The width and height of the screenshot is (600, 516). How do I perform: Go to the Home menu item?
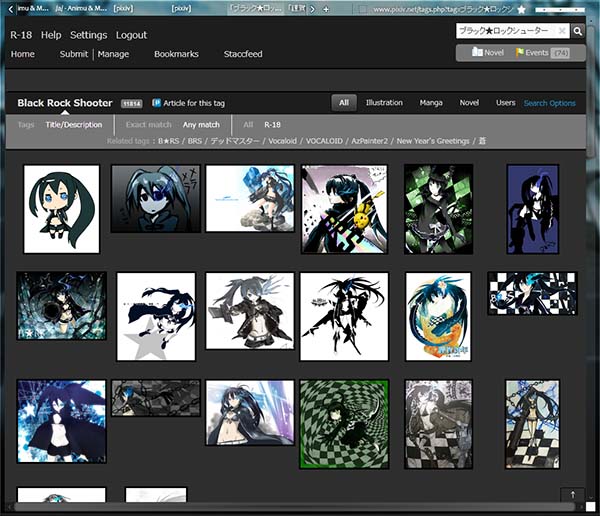[23, 54]
